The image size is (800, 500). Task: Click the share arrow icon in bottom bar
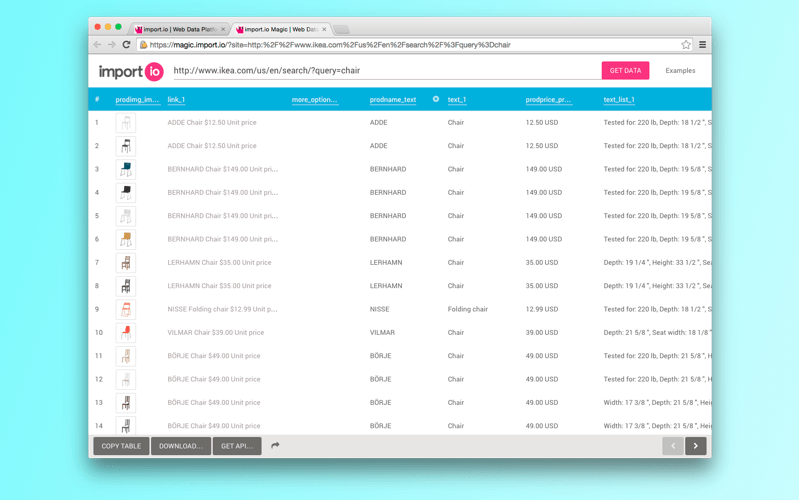pos(275,445)
